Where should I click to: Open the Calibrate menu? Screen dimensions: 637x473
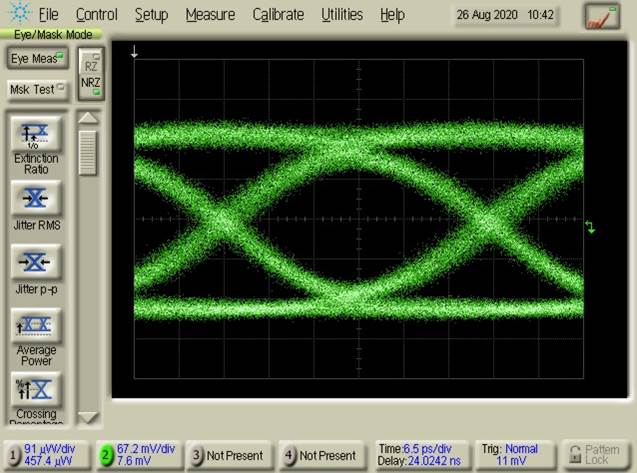[x=278, y=15]
